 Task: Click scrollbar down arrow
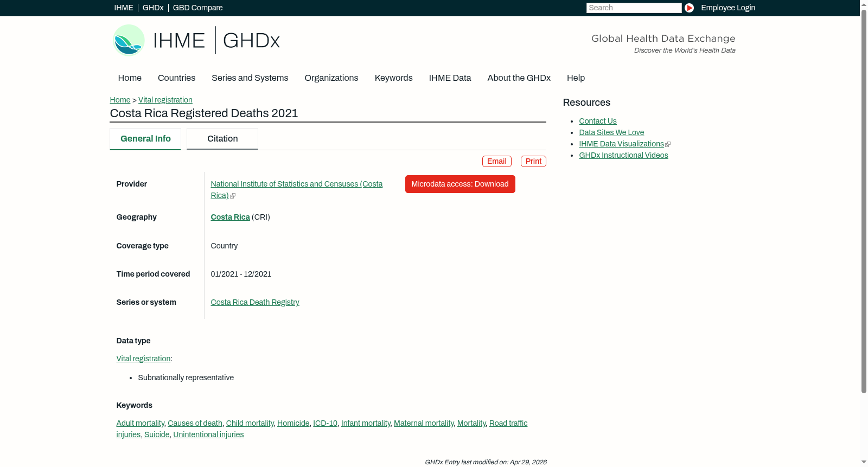click(864, 462)
